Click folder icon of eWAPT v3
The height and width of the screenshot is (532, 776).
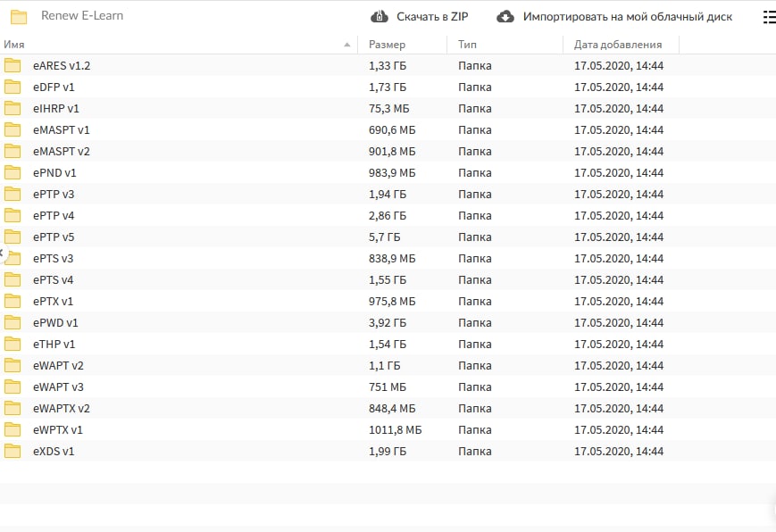click(13, 387)
